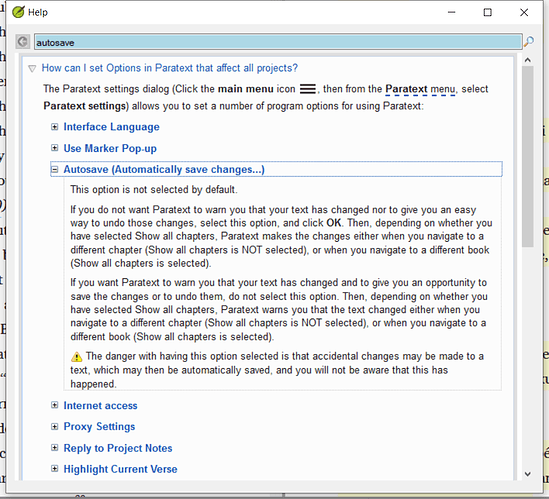The width and height of the screenshot is (549, 499).
Task: Click the Internet access link text
Action: tap(100, 406)
